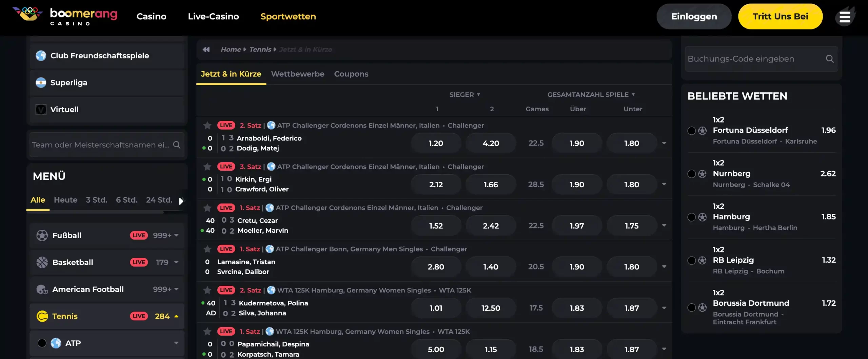Viewport: 868px width, 359px height.
Task: Open the Sportwetten navigation link
Action: (x=288, y=16)
